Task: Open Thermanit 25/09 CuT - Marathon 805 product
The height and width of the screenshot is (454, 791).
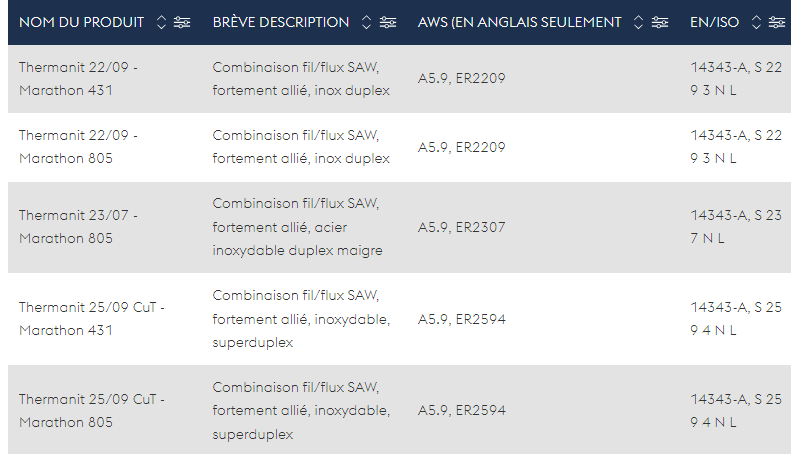Action: [92, 411]
